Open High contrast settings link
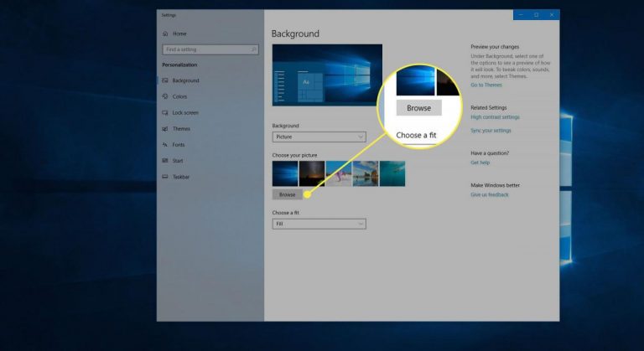This screenshot has width=644, height=351. tap(495, 117)
